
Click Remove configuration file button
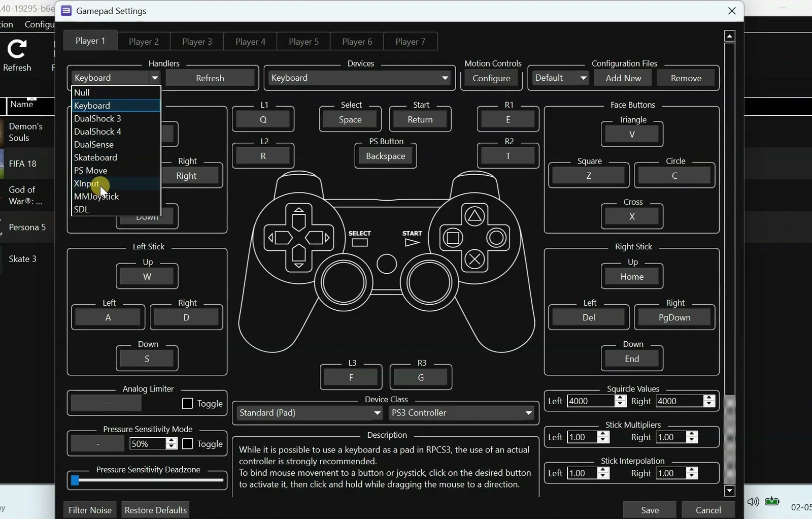(686, 78)
